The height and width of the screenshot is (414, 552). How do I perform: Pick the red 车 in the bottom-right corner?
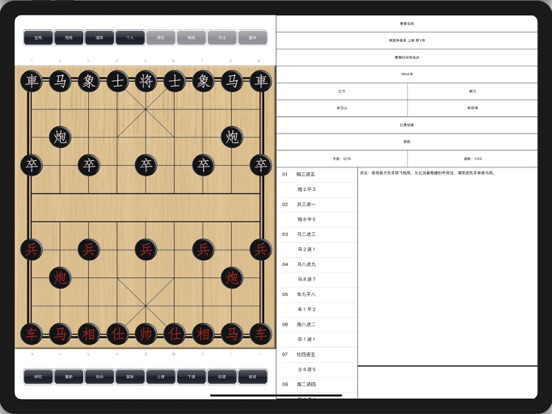tap(261, 334)
